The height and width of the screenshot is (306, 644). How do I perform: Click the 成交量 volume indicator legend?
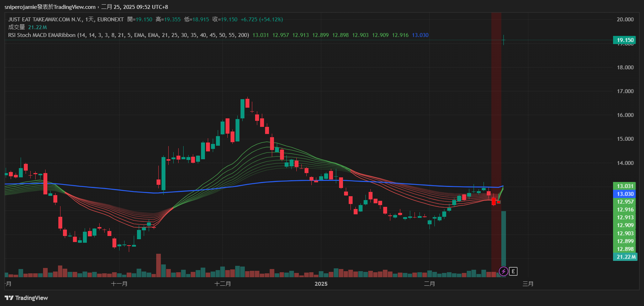(17, 27)
